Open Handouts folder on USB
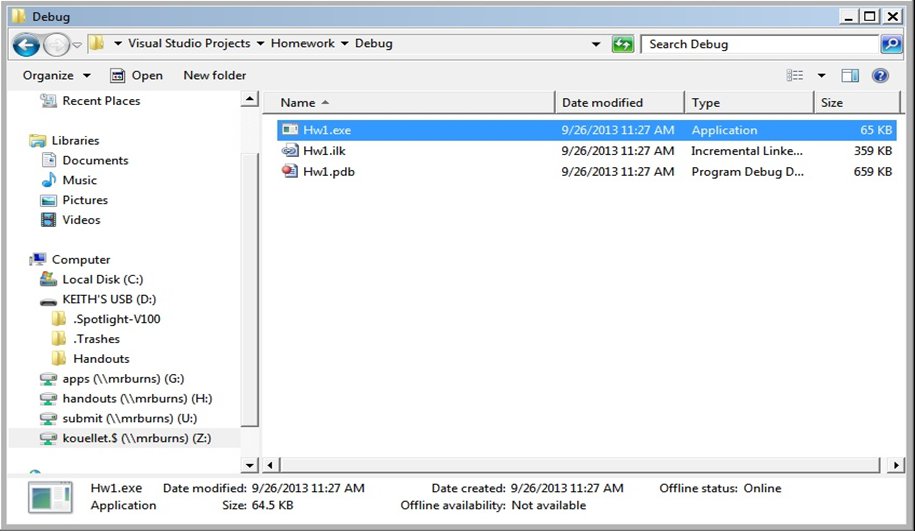Screen dimensions: 915x531 (x=101, y=358)
